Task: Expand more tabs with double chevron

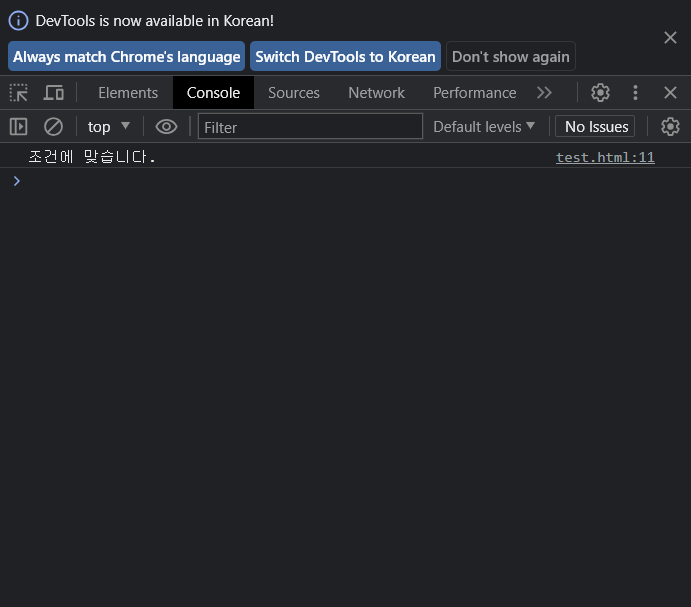Action: (544, 93)
